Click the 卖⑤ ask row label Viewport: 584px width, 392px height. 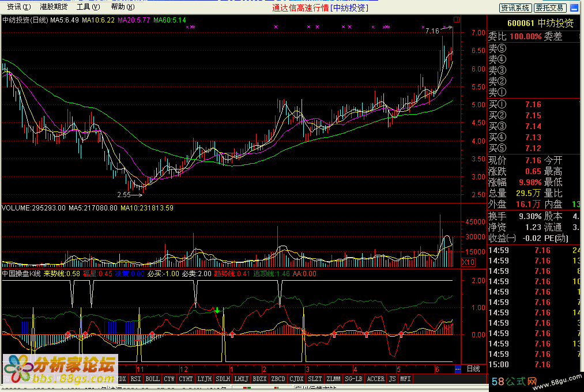[498, 48]
